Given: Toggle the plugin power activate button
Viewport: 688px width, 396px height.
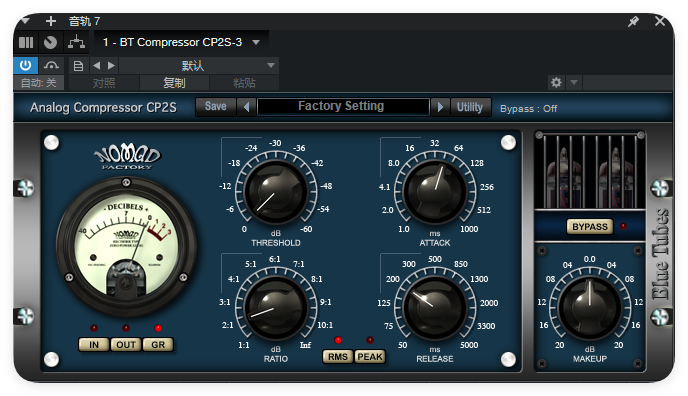Looking at the screenshot, I should 25,66.
